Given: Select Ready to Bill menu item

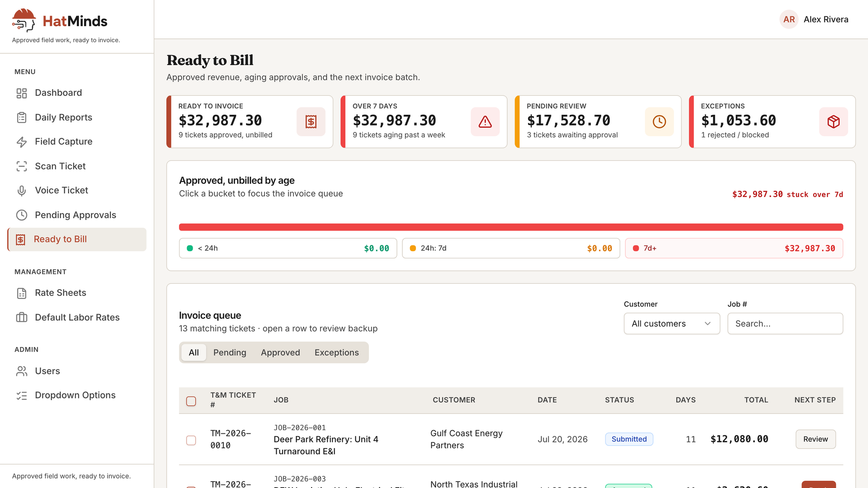Looking at the screenshot, I should [77, 239].
